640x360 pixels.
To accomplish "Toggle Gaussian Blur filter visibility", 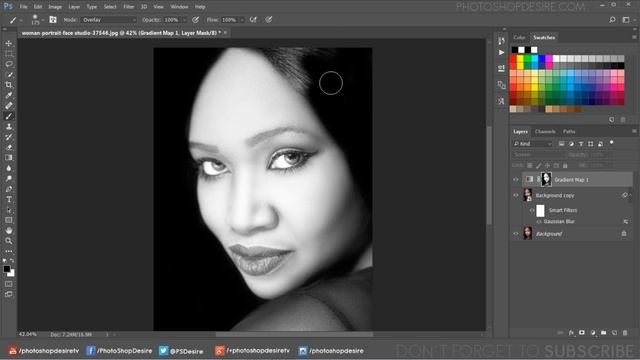I will (x=539, y=222).
